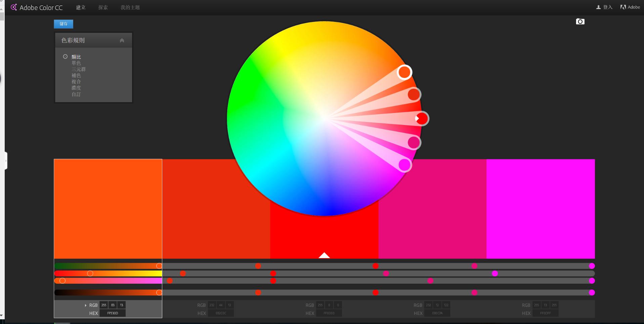
Task: Click the HEX field showing E80C7A
Action: [x=437, y=313]
